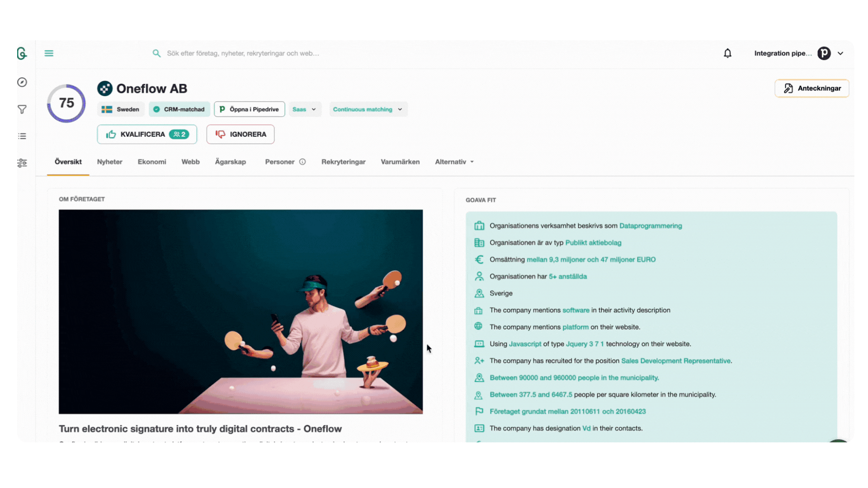Click Sales Development Representative link

click(676, 361)
